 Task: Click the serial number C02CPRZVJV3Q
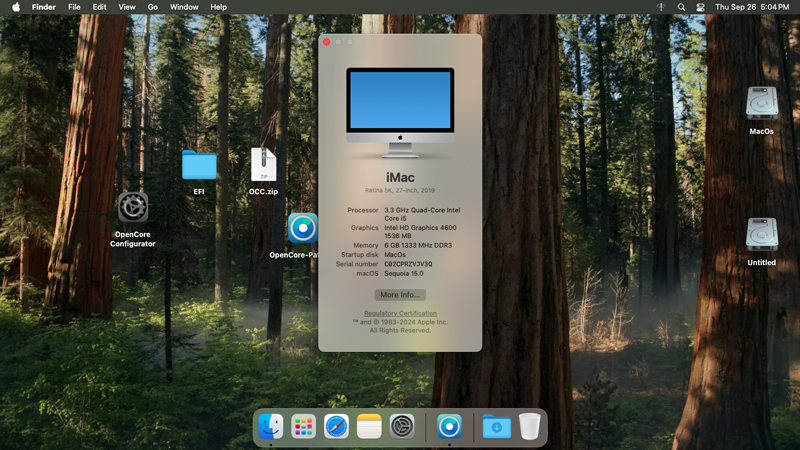[408, 264]
